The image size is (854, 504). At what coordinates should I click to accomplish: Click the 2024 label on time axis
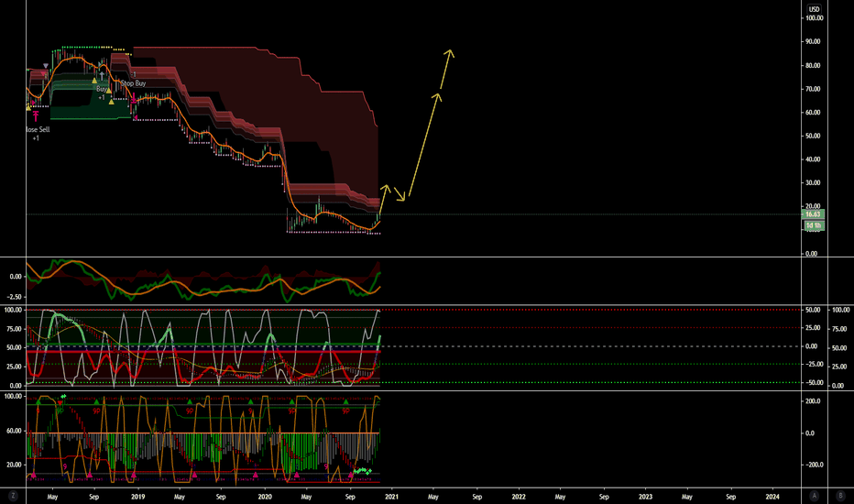pyautogui.click(x=772, y=497)
